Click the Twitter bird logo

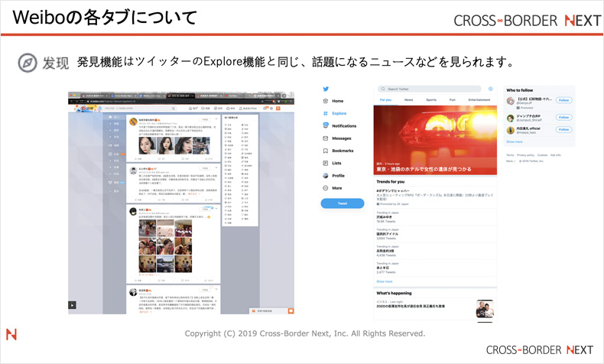(x=326, y=89)
